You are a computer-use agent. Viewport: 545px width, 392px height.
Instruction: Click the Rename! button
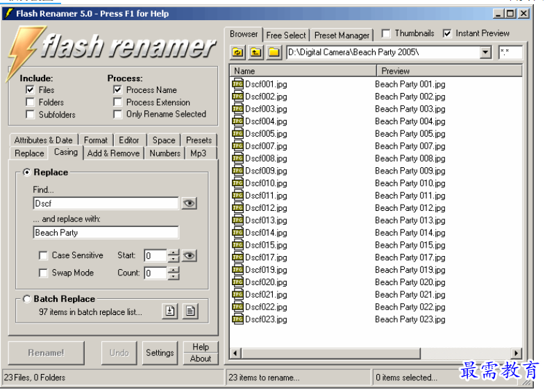[47, 353]
